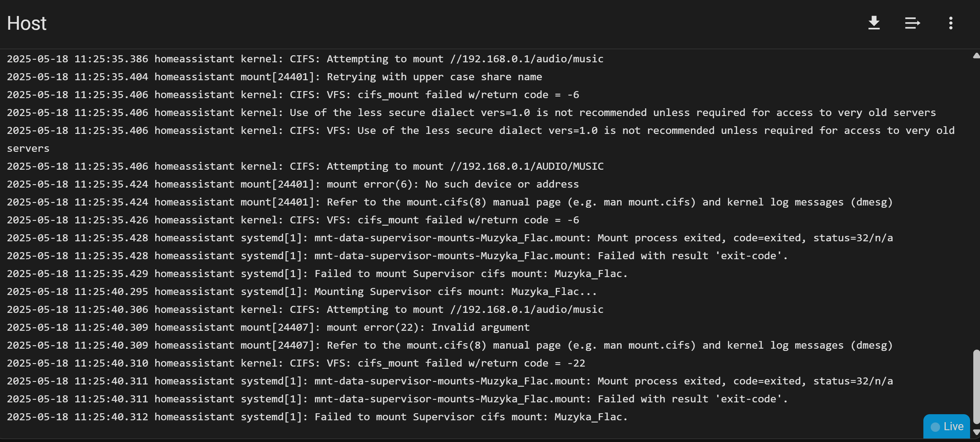Open the three-dot overflow menu
Image resolution: width=980 pixels, height=442 pixels.
pos(950,23)
